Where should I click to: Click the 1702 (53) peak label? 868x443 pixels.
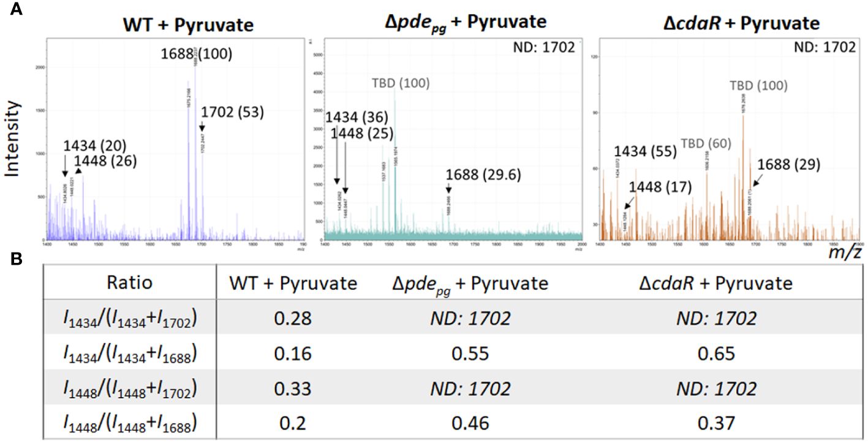(234, 112)
